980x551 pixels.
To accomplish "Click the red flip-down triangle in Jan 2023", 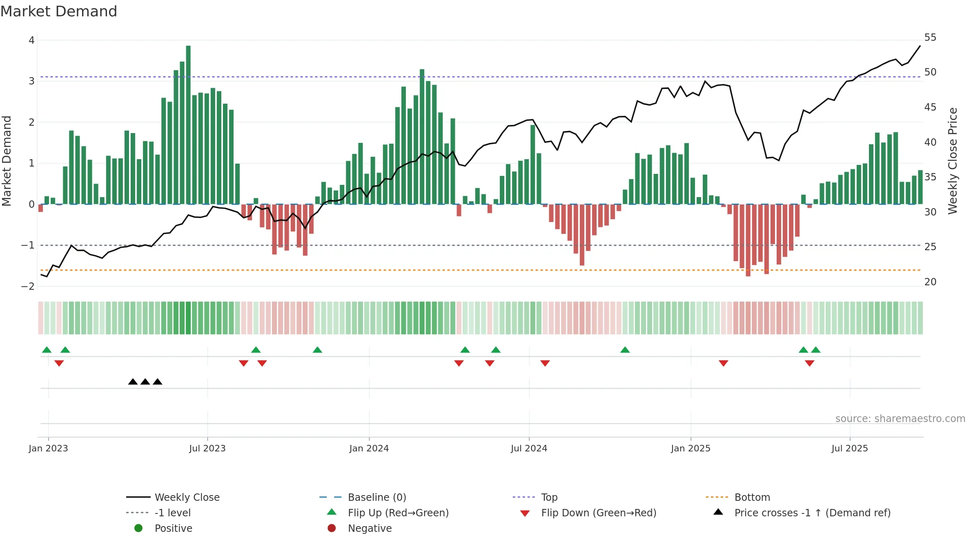I will [x=59, y=363].
